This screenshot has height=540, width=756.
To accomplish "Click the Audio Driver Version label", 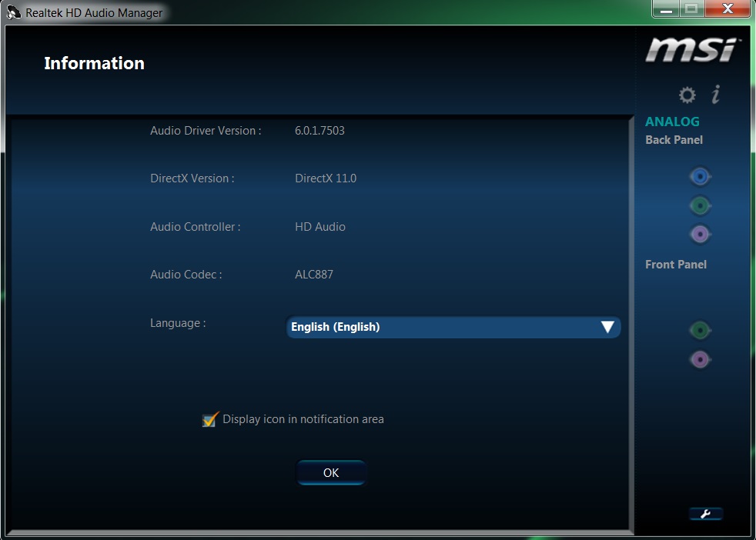I will tap(206, 131).
